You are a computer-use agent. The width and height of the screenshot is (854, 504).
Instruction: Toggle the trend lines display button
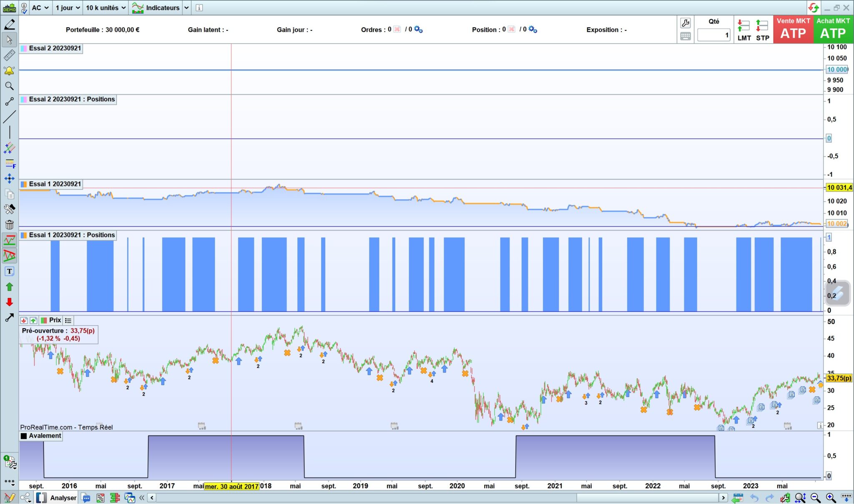coord(9,240)
